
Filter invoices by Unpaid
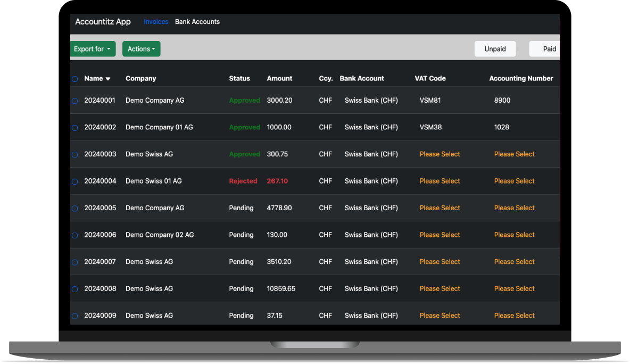tap(495, 49)
